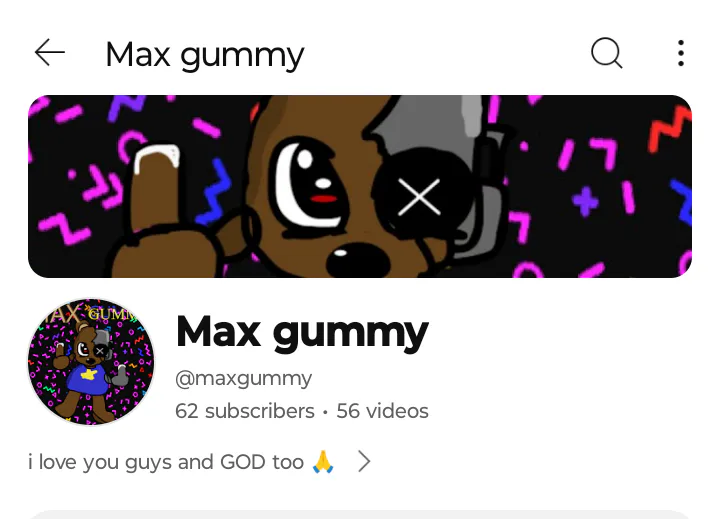Screen dimensions: 720x519
Task: Tap the white X eye in banner
Action: pos(419,197)
